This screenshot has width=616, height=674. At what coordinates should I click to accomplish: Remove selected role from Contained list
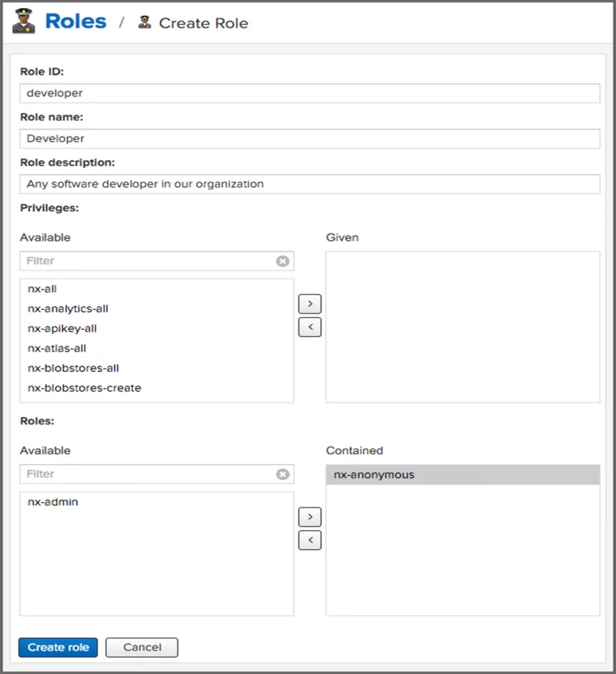[310, 540]
